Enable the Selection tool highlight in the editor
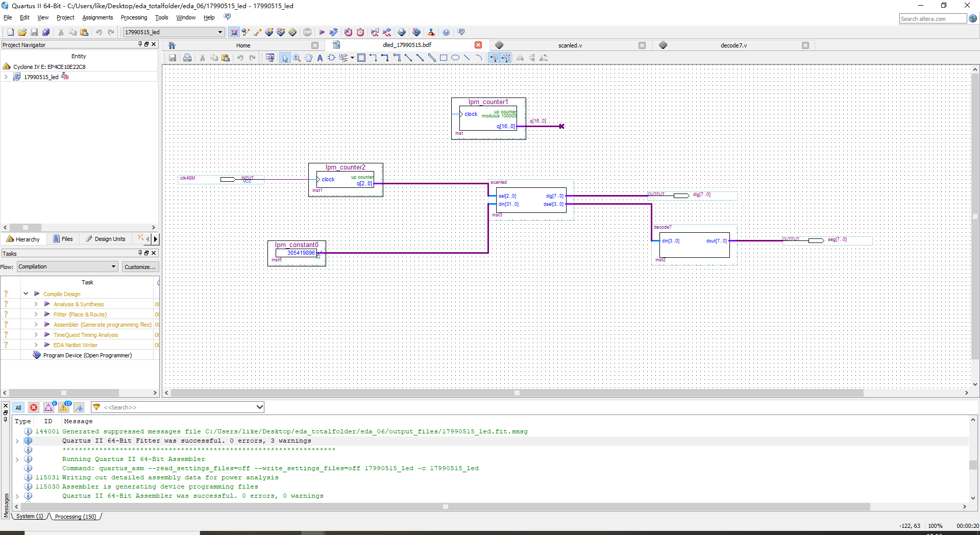This screenshot has width=980, height=535. click(x=285, y=58)
